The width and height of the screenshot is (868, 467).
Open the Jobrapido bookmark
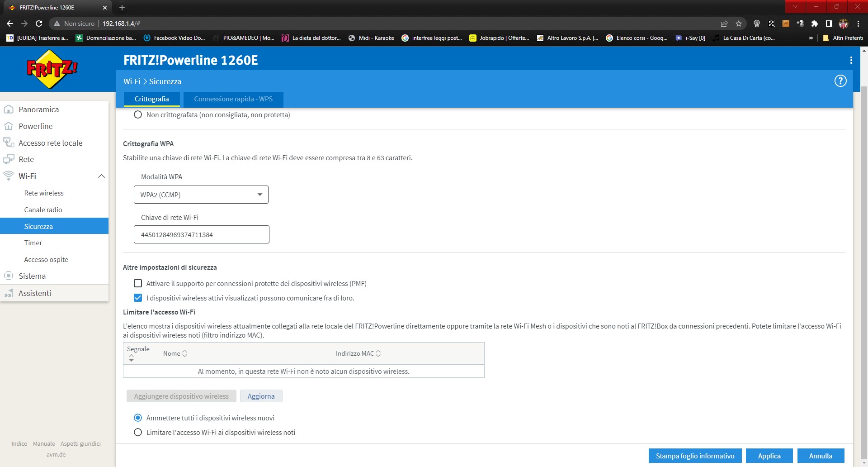(499, 38)
